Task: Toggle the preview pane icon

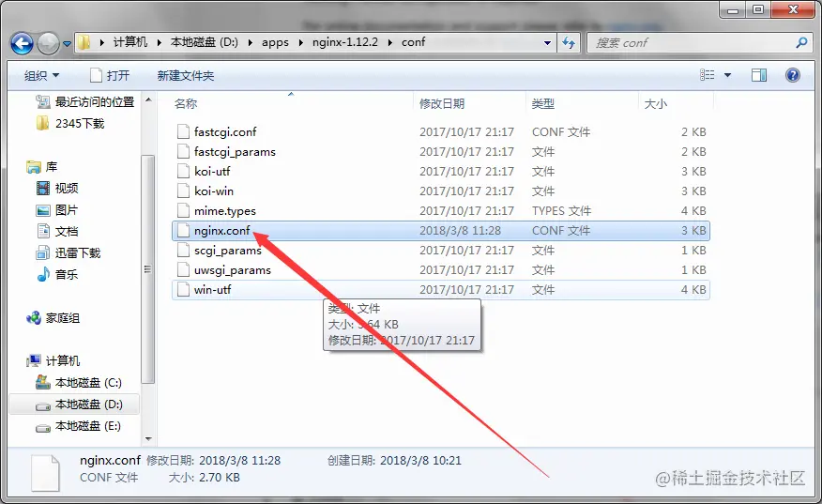Action: 758,75
